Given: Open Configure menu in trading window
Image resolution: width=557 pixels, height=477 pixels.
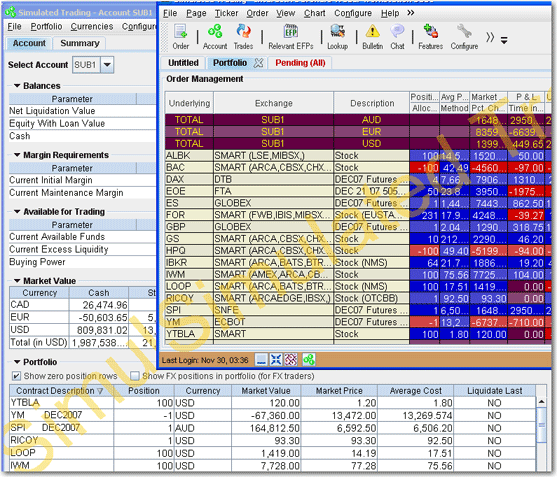Looking at the screenshot, I should pyautogui.click(x=353, y=13).
